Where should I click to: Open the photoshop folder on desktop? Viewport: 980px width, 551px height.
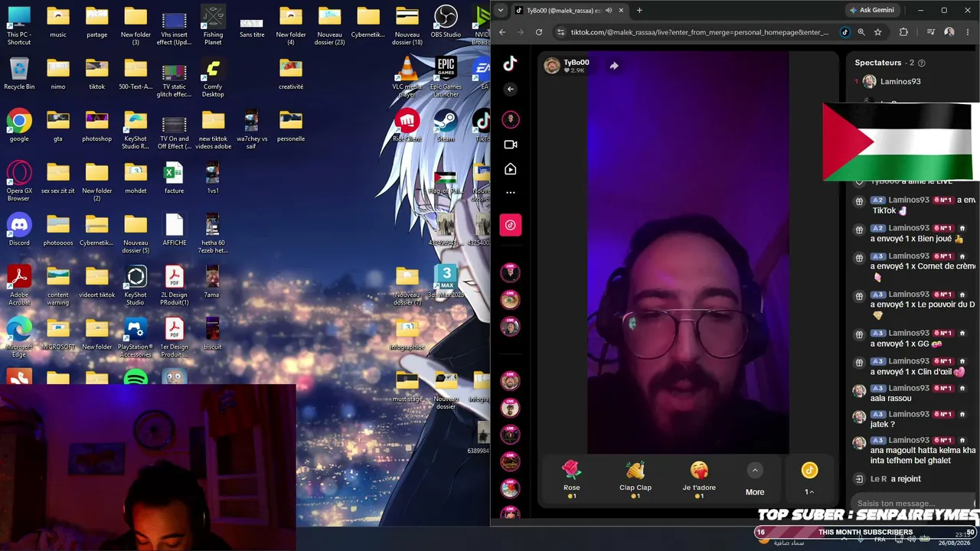click(96, 126)
